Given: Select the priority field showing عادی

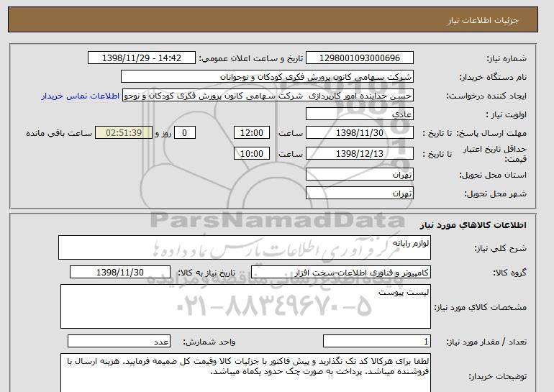Looking at the screenshot, I should click(359, 114).
